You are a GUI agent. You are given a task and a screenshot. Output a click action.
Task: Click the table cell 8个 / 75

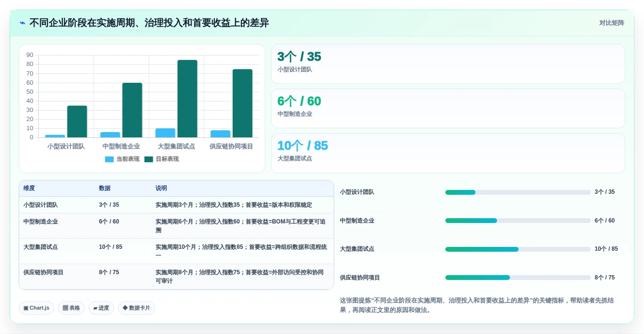pyautogui.click(x=109, y=272)
